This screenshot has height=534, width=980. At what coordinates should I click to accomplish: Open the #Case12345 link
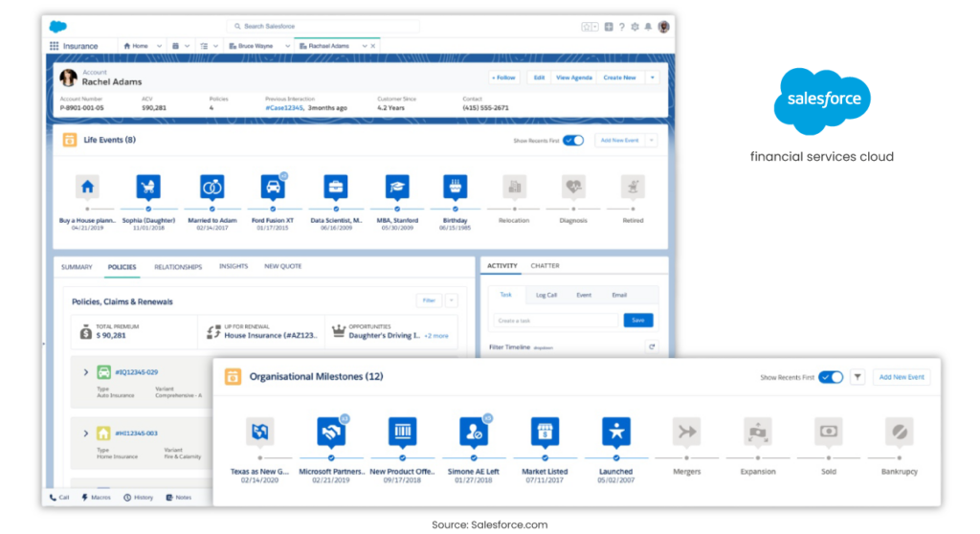(284, 107)
